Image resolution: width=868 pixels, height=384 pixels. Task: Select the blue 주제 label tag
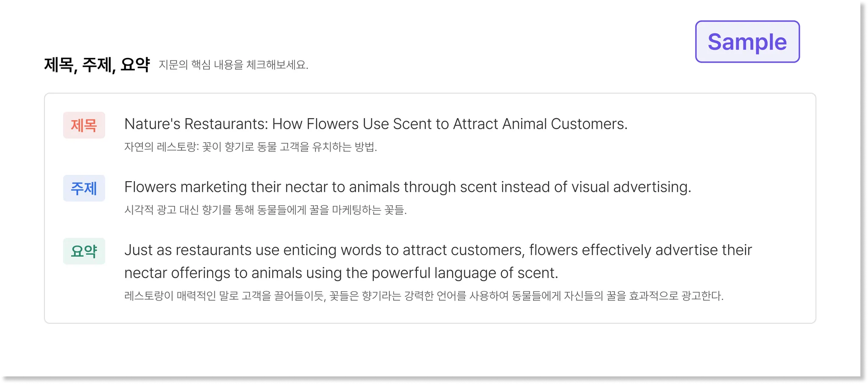(x=84, y=188)
